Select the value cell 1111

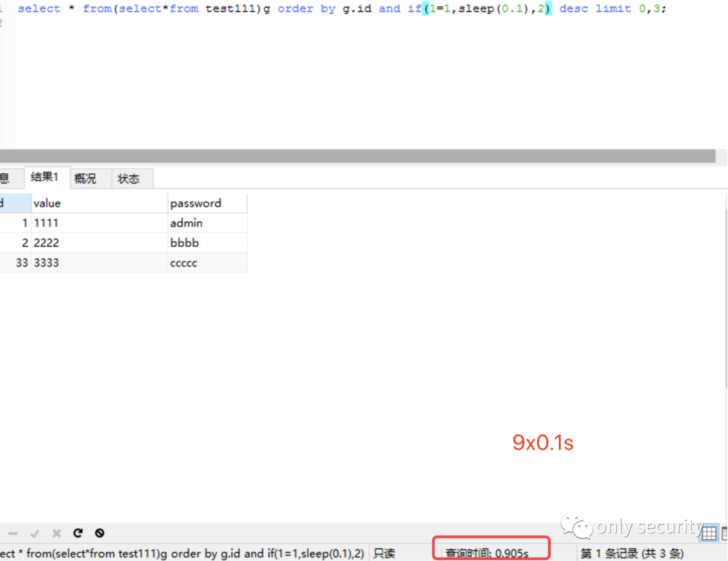coord(99,223)
